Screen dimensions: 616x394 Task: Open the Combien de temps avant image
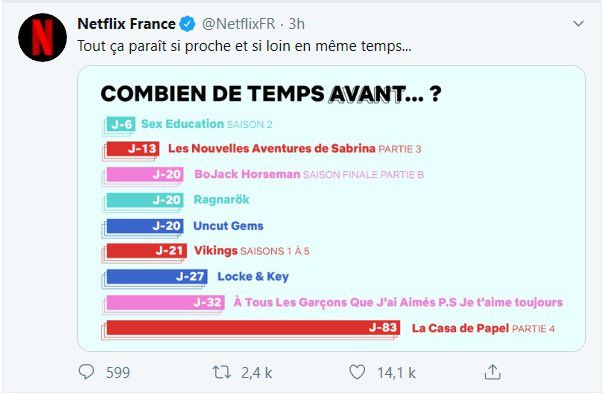332,208
